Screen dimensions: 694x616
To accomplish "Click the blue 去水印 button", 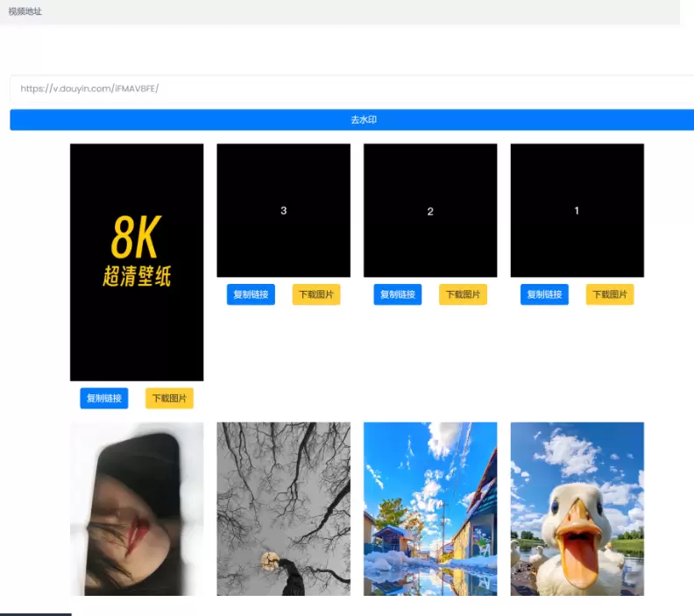I will click(x=352, y=120).
